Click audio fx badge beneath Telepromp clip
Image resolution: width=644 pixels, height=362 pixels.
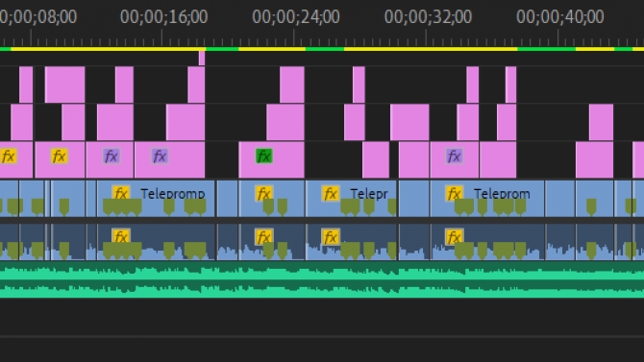[121, 237]
